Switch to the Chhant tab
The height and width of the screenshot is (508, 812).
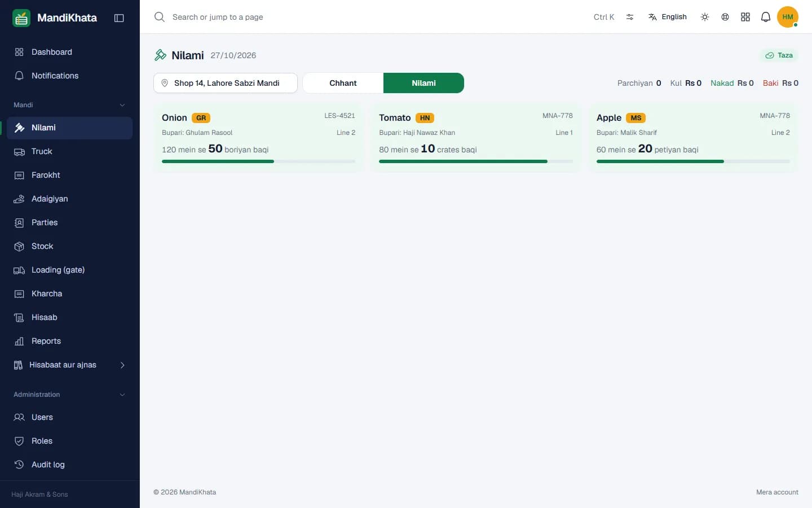click(343, 83)
